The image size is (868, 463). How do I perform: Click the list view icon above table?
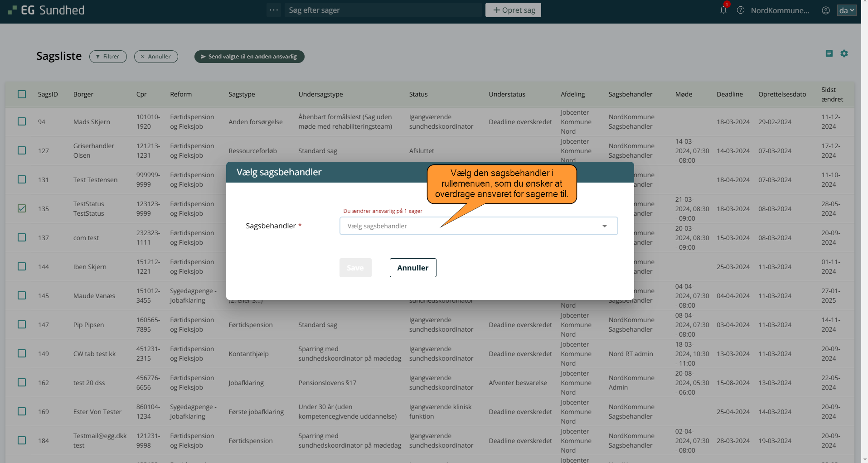click(829, 53)
